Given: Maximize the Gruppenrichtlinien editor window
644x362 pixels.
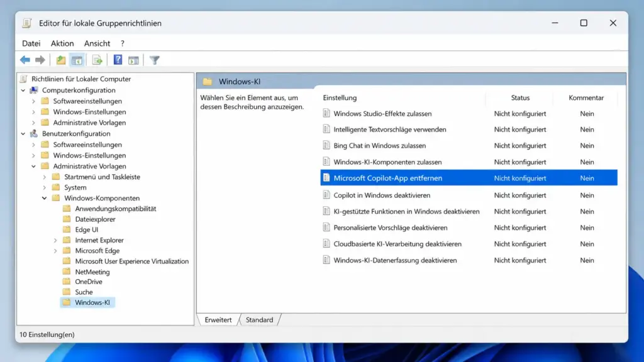Looking at the screenshot, I should pos(584,23).
